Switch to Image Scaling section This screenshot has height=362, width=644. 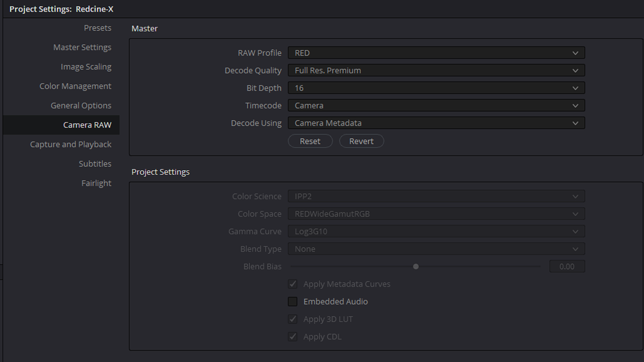click(86, 66)
